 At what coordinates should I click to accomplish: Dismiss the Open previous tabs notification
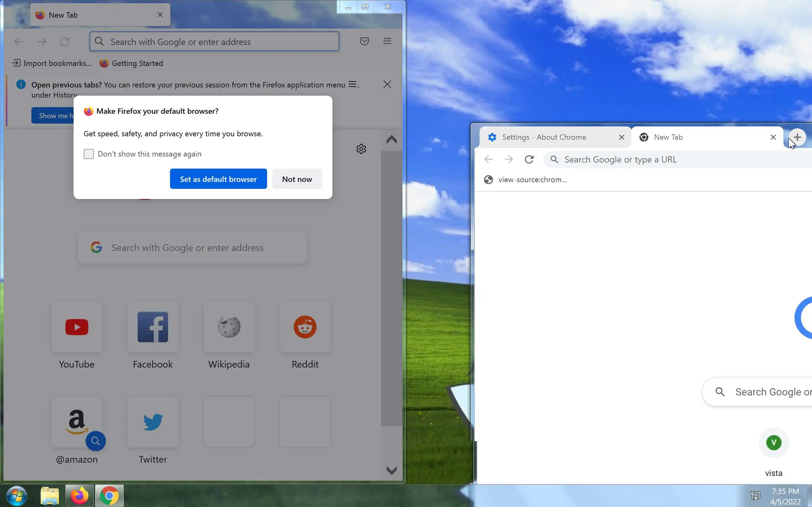pyautogui.click(x=387, y=85)
